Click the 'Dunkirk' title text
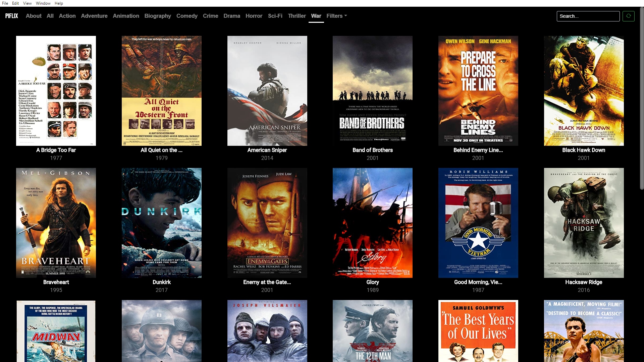The width and height of the screenshot is (644, 362). (x=162, y=282)
